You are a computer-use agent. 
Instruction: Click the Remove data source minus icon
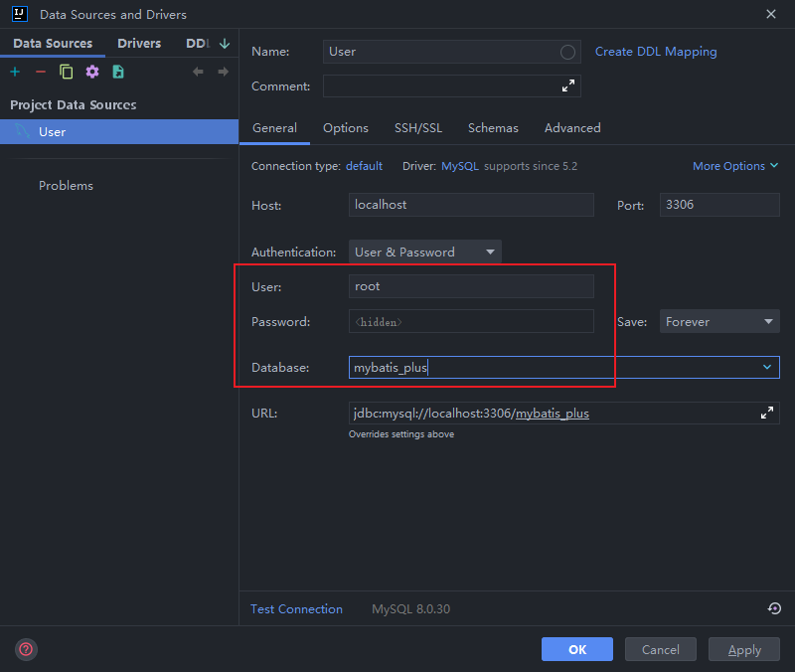point(41,72)
